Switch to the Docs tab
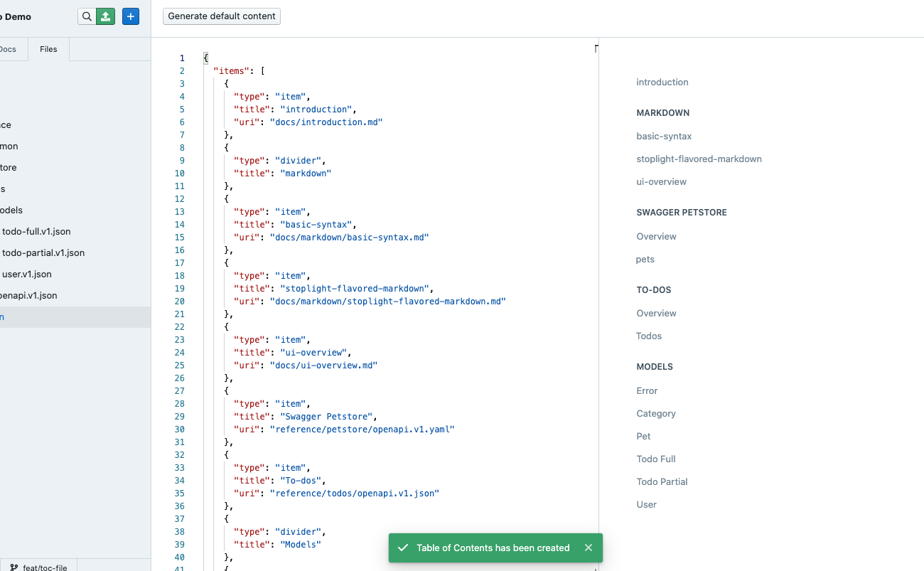This screenshot has width=924, height=571. 9,49
